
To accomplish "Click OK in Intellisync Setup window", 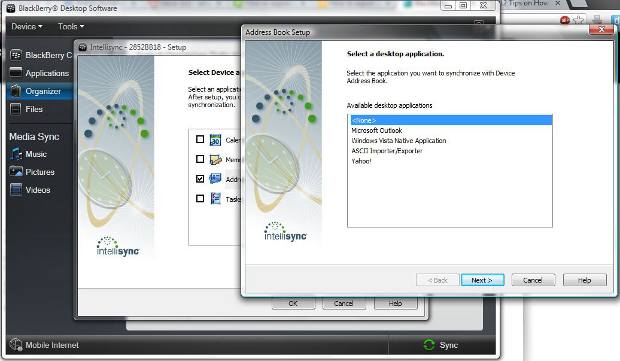I will click(x=293, y=303).
